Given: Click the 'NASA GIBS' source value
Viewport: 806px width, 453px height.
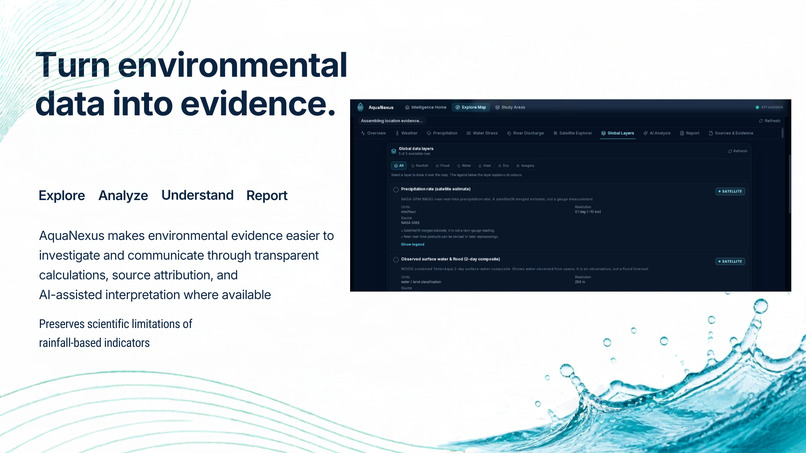Looking at the screenshot, I should point(410,223).
